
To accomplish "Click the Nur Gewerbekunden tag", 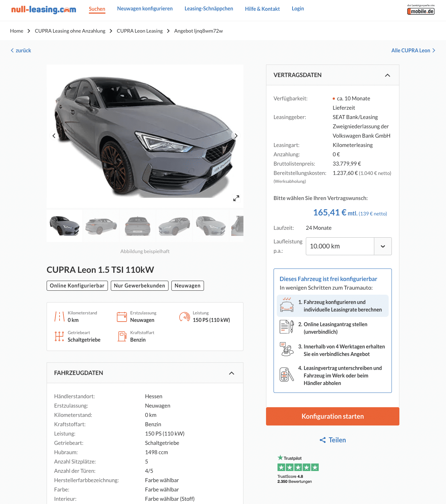I will (139, 286).
